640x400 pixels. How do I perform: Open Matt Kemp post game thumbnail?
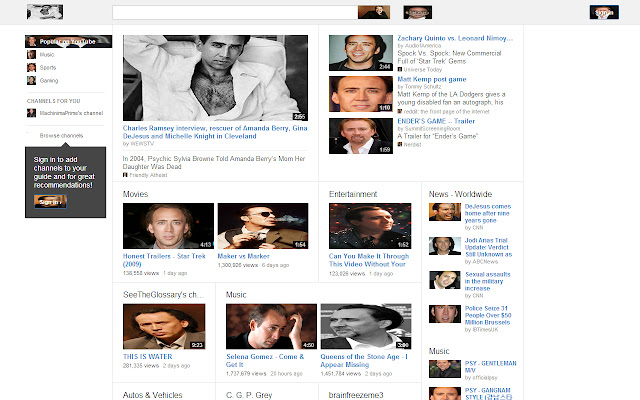tap(361, 94)
